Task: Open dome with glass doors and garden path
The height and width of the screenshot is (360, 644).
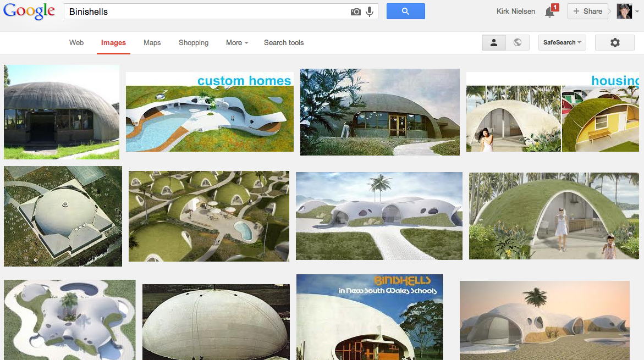Action: pyautogui.click(x=380, y=112)
